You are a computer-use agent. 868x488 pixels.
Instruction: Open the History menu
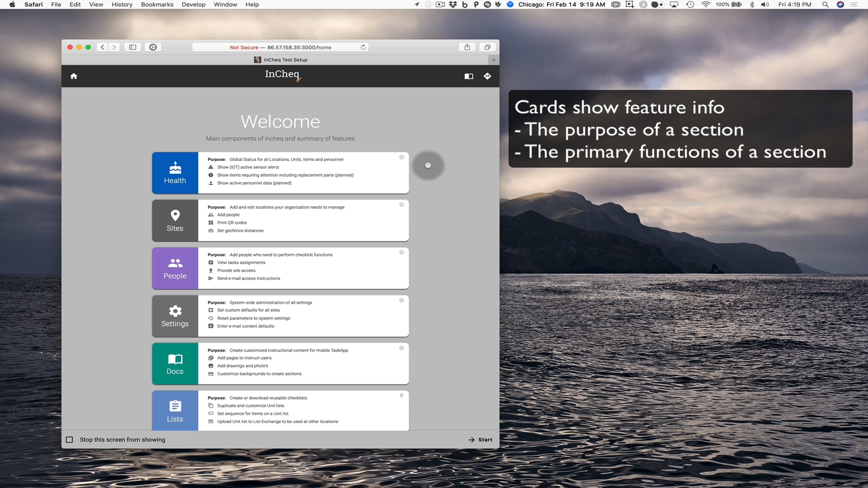coord(122,4)
